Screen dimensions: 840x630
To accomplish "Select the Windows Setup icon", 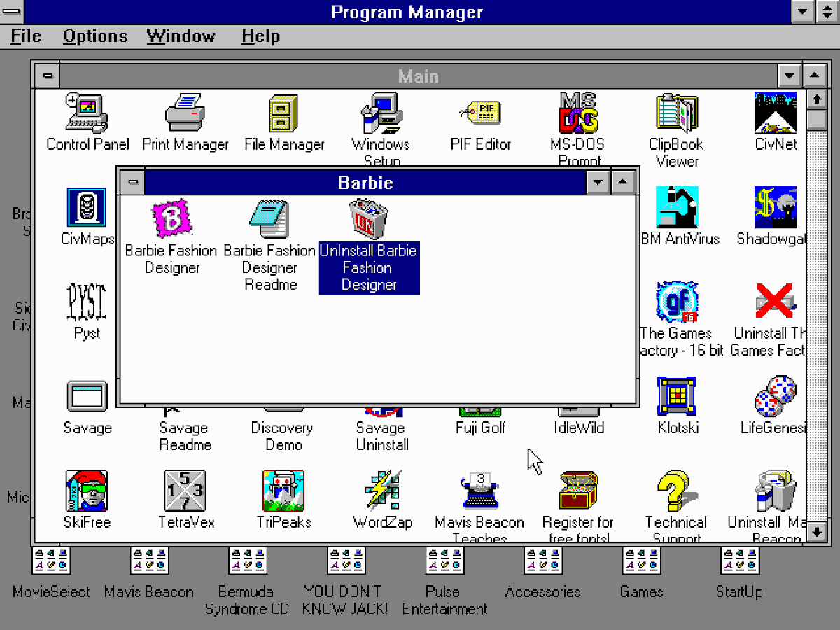I will pyautogui.click(x=381, y=113).
